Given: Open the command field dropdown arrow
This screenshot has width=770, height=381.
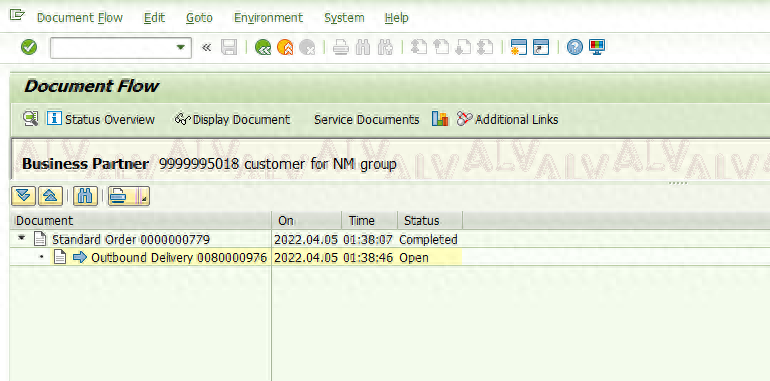Looking at the screenshot, I should click(181, 48).
